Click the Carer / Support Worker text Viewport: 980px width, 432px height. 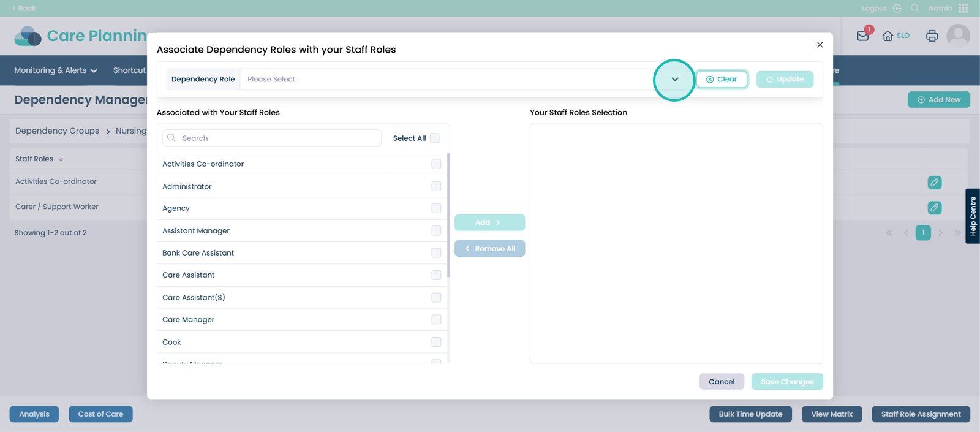(x=57, y=207)
